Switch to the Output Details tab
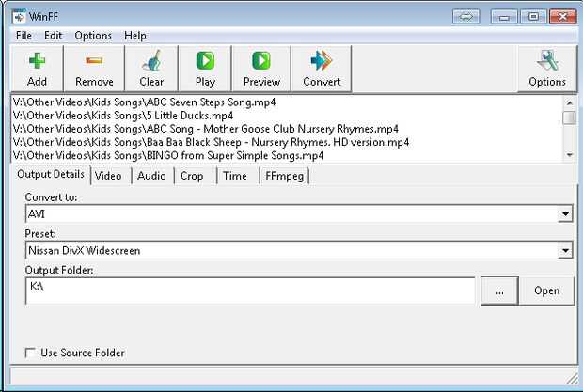This screenshot has height=392, width=583. pos(51,174)
